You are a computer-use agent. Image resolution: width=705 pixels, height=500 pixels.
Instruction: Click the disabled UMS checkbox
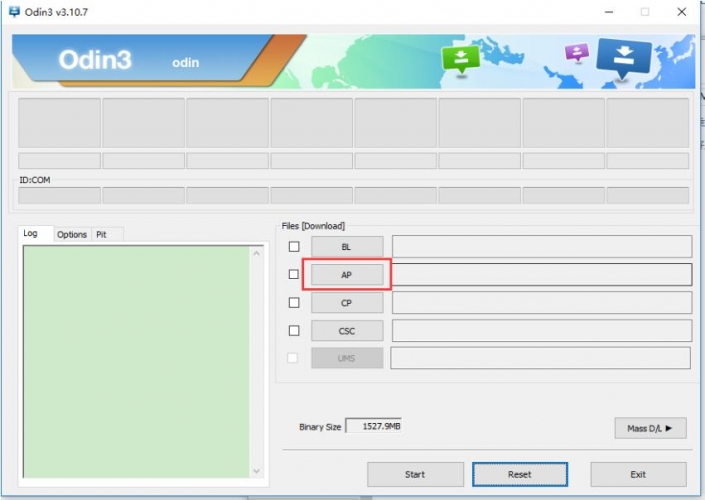click(x=292, y=358)
